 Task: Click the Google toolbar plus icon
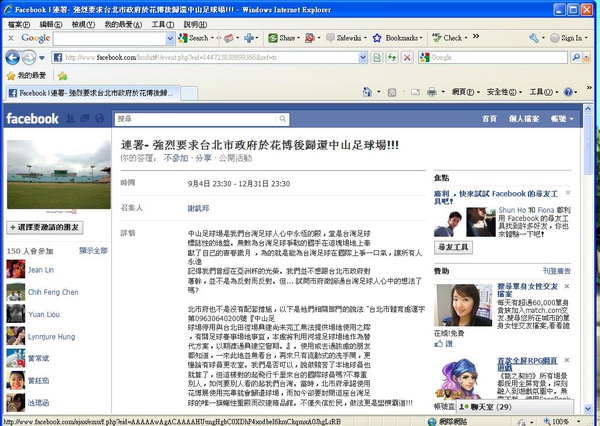pyautogui.click(x=249, y=38)
